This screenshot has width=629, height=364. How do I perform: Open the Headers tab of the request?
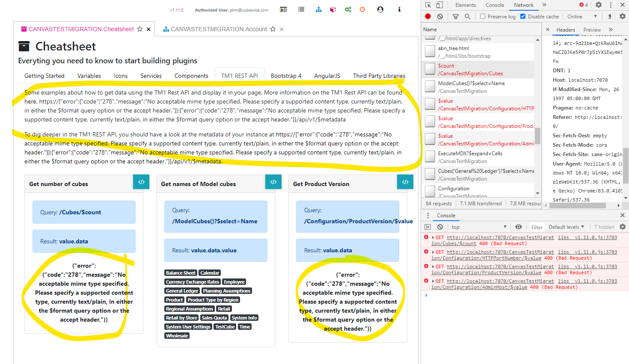pyautogui.click(x=566, y=30)
